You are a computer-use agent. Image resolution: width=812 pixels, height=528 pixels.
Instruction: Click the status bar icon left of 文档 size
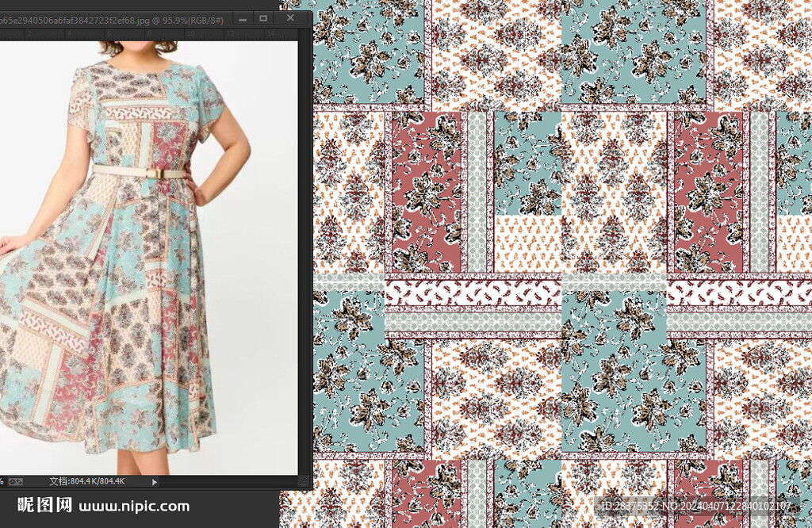(16, 482)
